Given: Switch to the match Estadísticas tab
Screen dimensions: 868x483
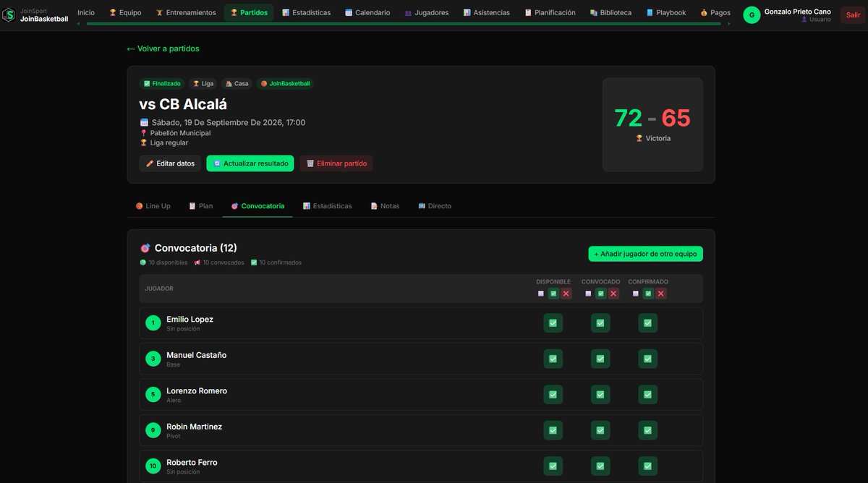Looking at the screenshot, I should (328, 206).
